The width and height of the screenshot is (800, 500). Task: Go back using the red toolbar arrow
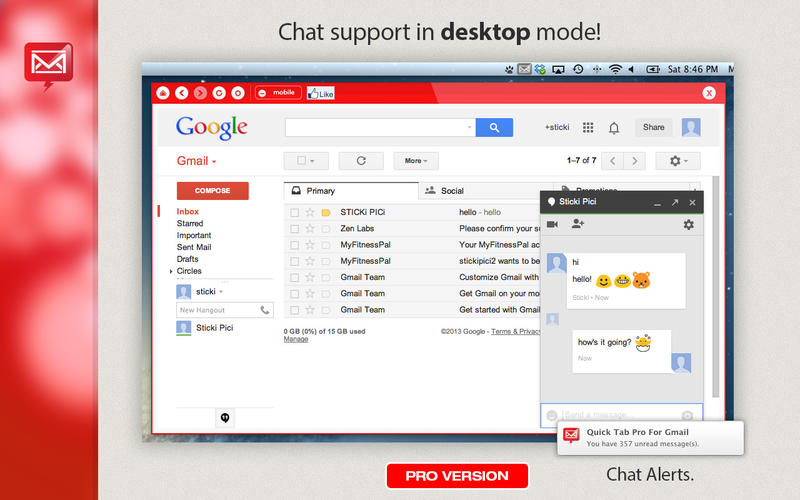pyautogui.click(x=182, y=93)
